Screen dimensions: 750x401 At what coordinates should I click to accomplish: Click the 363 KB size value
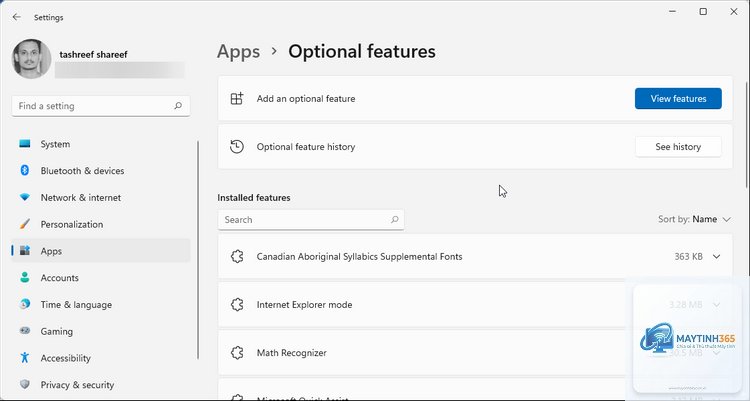tap(688, 256)
